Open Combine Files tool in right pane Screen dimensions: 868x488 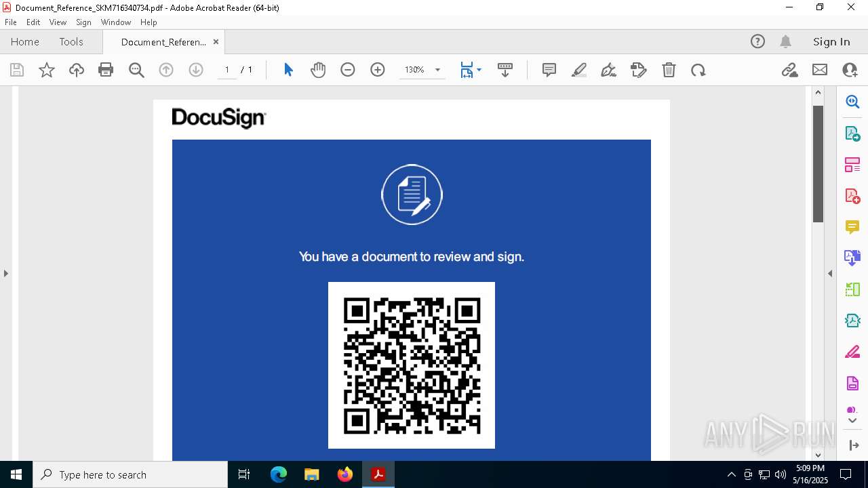[x=852, y=258]
